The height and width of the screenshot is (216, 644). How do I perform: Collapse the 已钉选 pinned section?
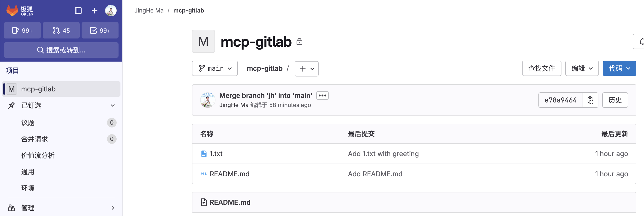point(113,106)
